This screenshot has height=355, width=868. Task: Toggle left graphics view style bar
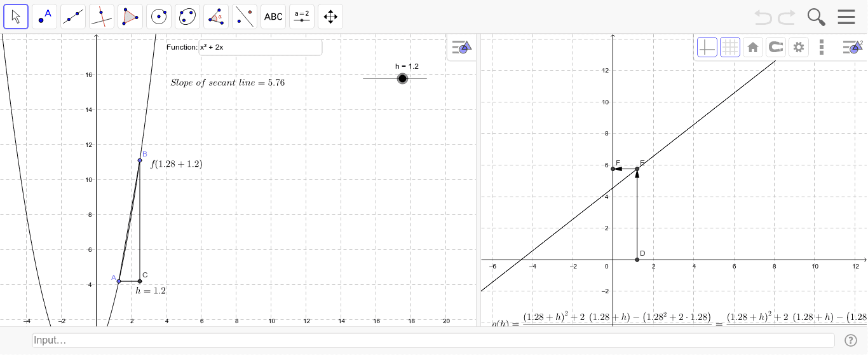point(461,47)
